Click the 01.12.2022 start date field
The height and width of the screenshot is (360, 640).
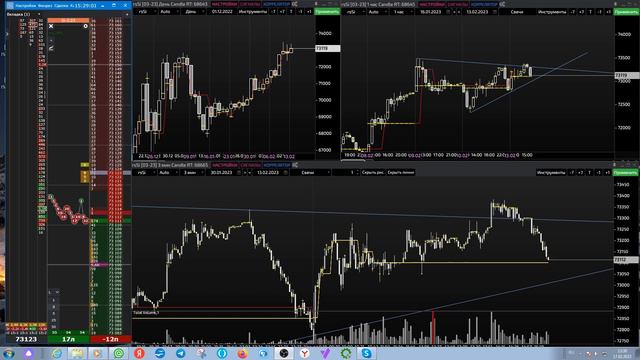(222, 12)
